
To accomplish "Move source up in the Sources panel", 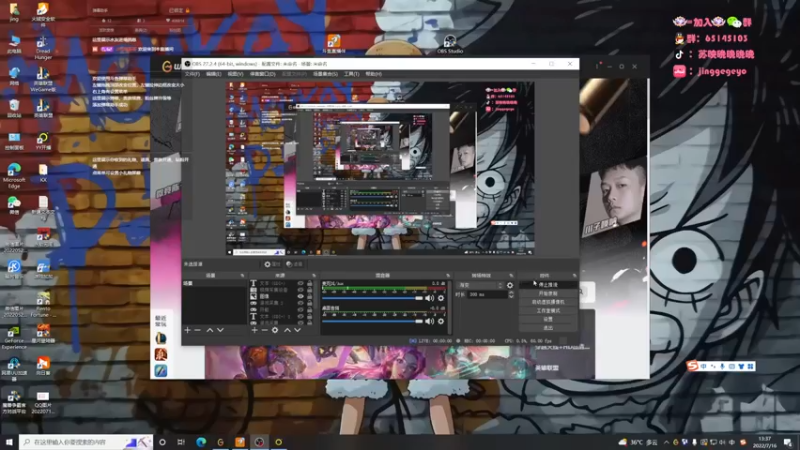I will click(x=287, y=330).
